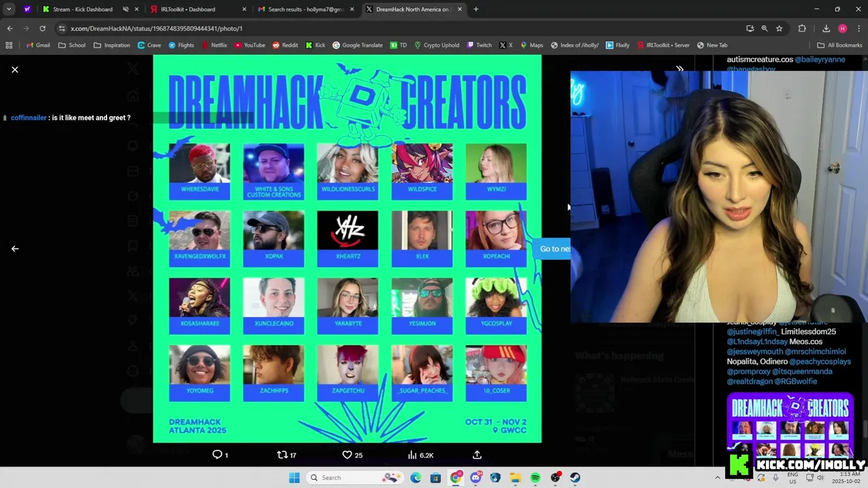Reload the page using the refresh icon
This screenshot has width=868, height=488.
tap(42, 28)
